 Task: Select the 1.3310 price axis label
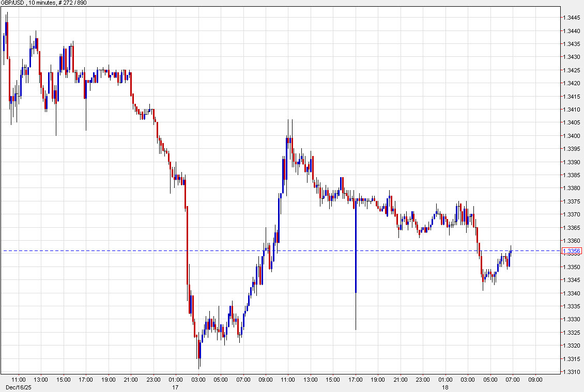[x=571, y=372]
